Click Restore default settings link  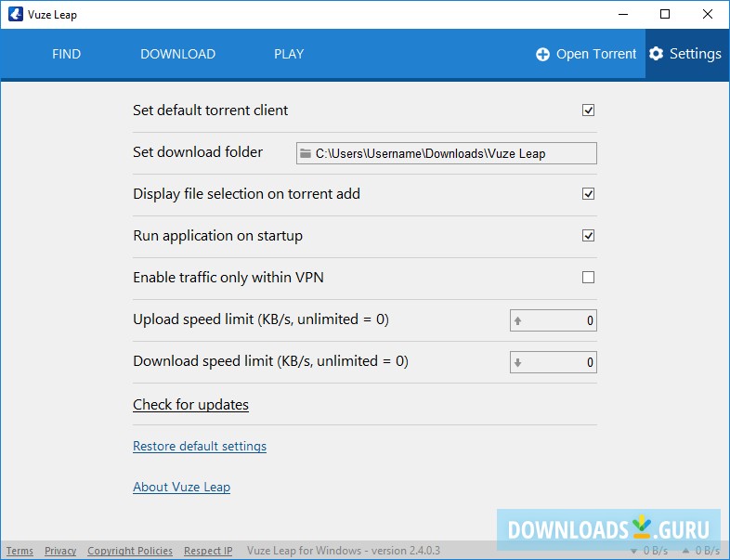click(200, 446)
